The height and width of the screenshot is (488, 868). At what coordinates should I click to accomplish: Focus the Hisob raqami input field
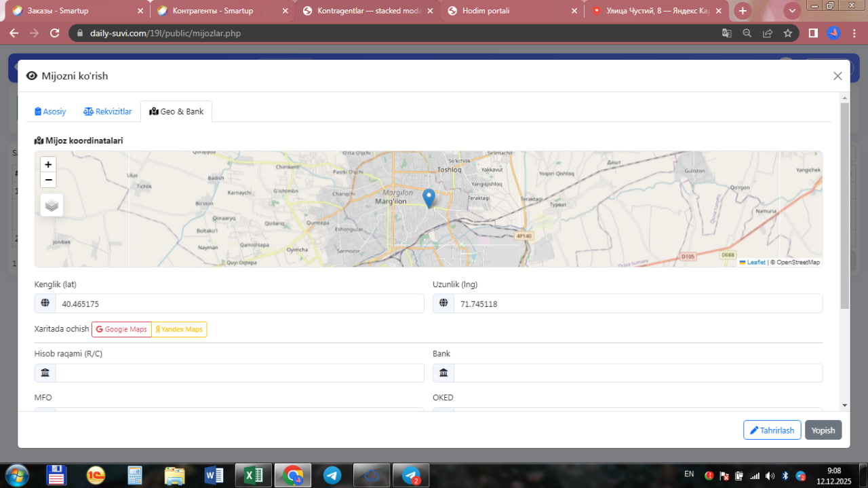(239, 373)
